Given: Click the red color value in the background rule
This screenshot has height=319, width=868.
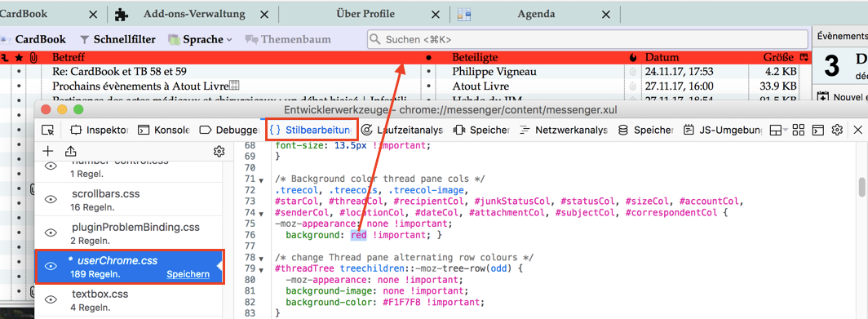Looking at the screenshot, I should 359,235.
